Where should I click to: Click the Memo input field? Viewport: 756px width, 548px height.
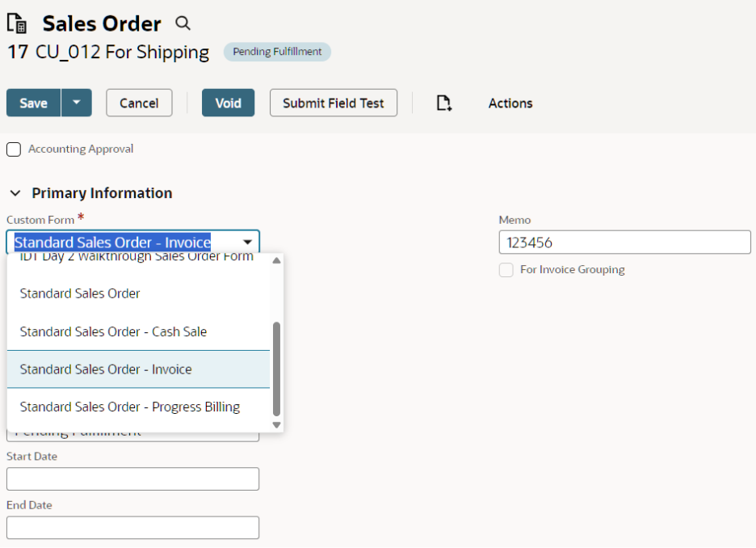click(x=625, y=242)
